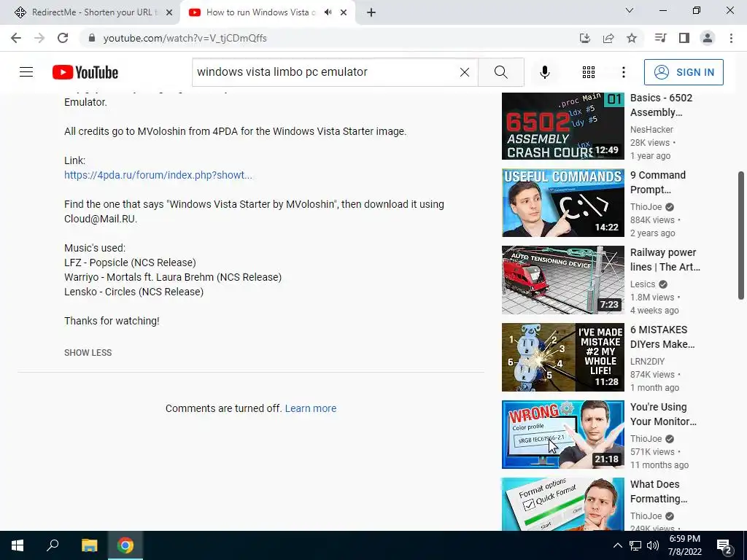Open the 9 Command Prompt video title
The width and height of the screenshot is (747, 560).
pos(658,182)
